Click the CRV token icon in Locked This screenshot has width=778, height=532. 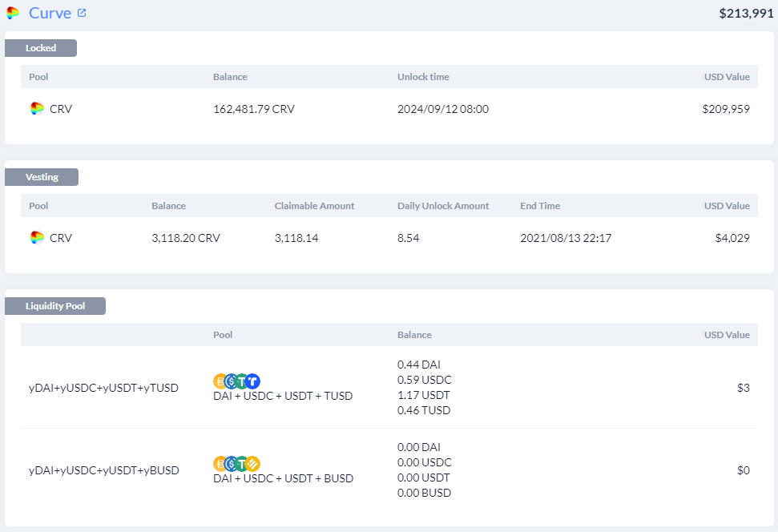[x=37, y=108]
